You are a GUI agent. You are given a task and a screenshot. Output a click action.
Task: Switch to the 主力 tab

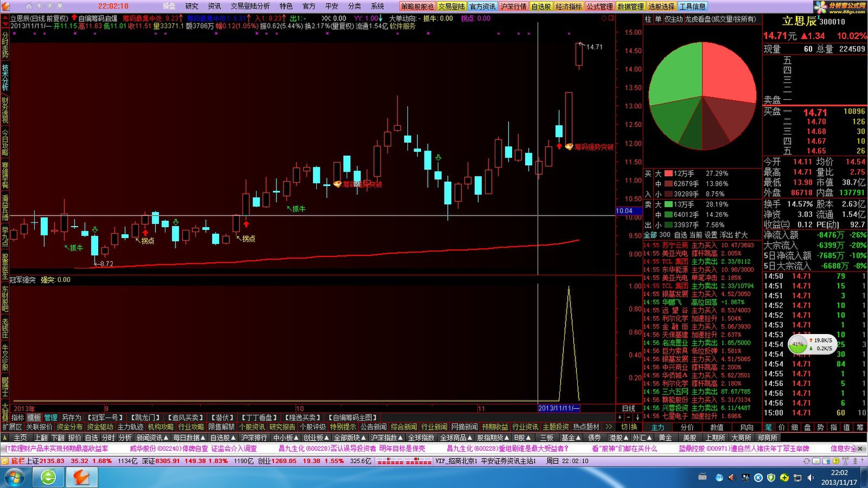658,427
